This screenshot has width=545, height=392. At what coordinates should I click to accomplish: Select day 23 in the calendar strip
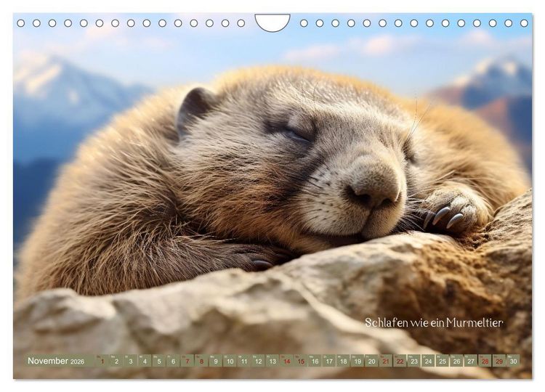point(414,361)
